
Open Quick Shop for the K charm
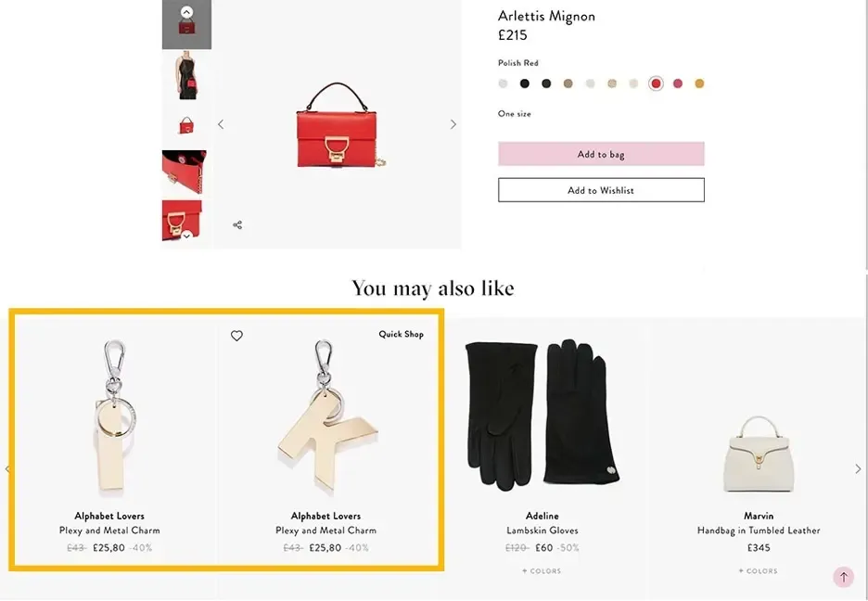tap(401, 335)
